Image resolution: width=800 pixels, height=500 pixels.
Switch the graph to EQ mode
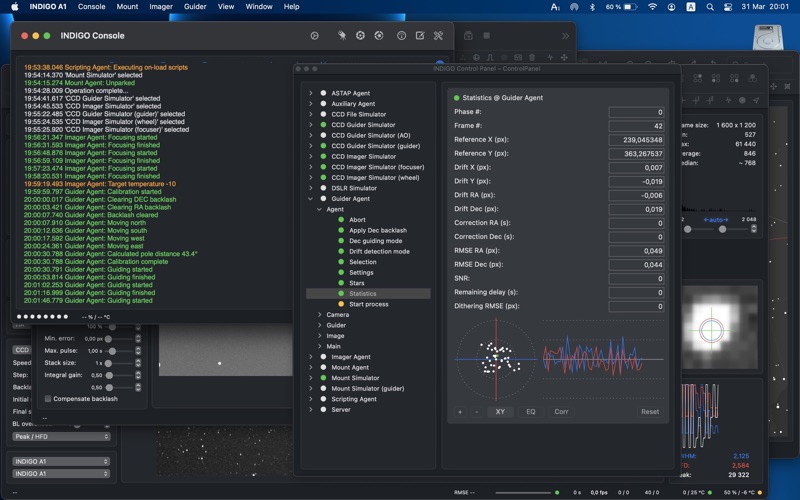pos(530,411)
